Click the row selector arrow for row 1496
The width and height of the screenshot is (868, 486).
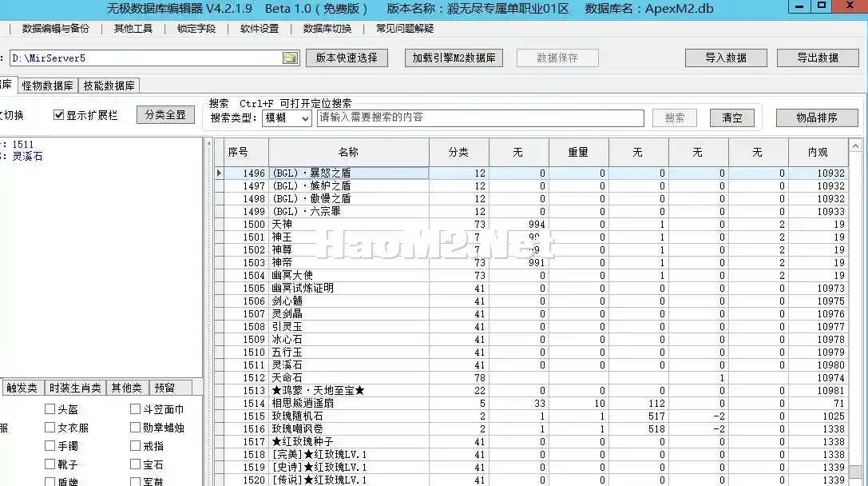coord(220,173)
